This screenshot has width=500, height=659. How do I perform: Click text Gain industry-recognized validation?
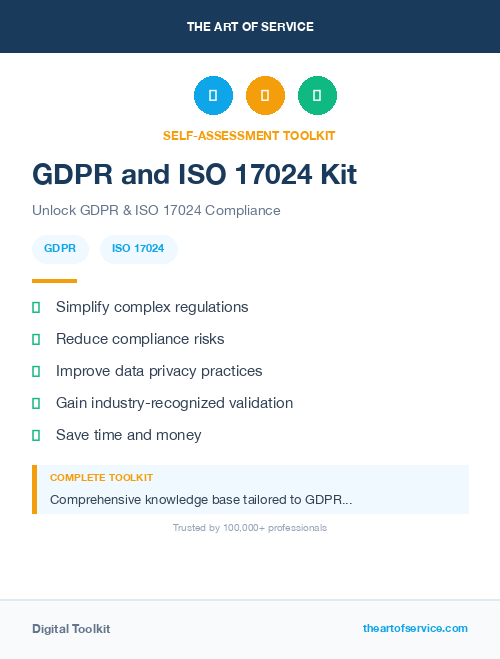175,403
